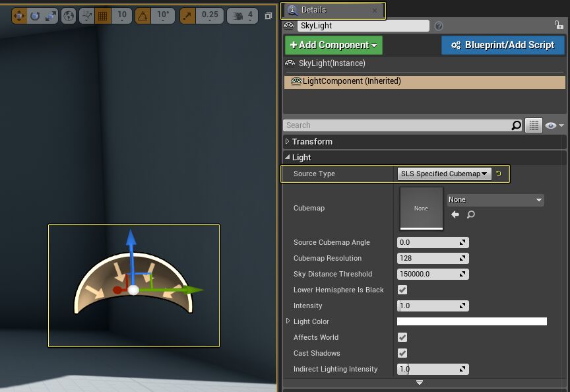The height and width of the screenshot is (392, 570).
Task: Click the Light Color swatch
Action: pos(472,321)
